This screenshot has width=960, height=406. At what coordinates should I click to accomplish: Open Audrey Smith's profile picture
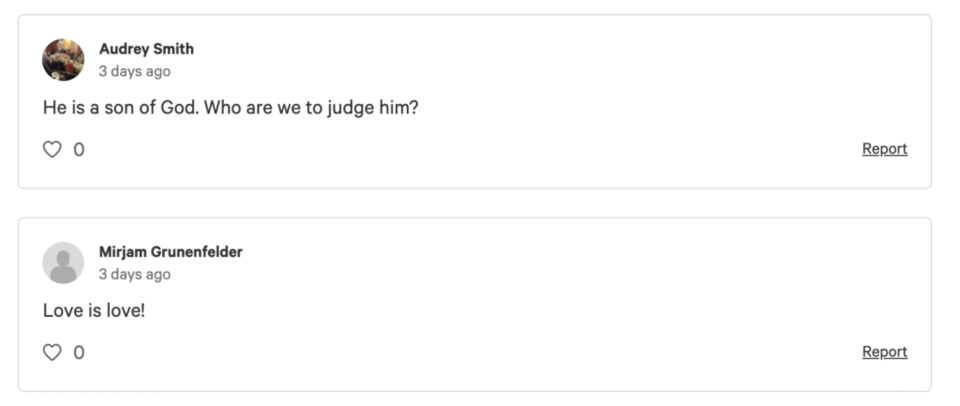(x=63, y=60)
